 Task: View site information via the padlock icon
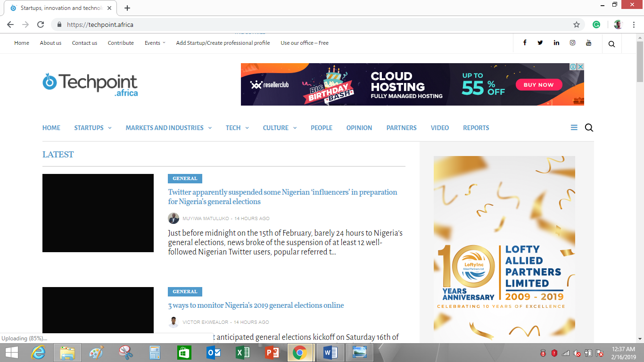[59, 25]
